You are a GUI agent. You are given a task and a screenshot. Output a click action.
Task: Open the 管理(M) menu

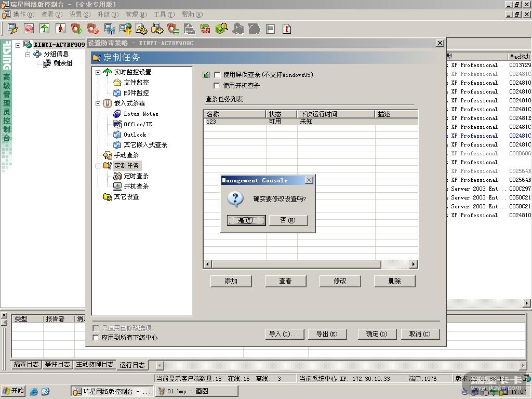click(x=136, y=15)
